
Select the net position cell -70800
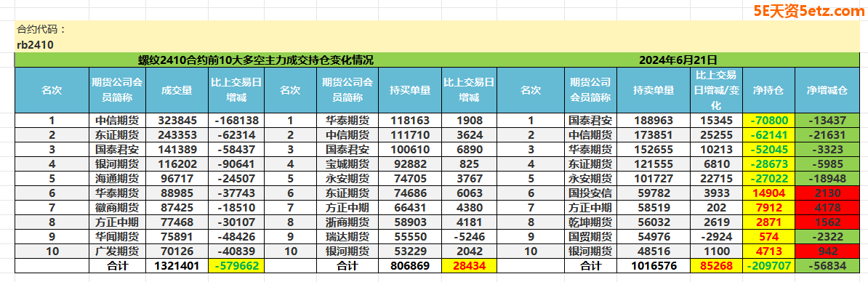(768, 120)
